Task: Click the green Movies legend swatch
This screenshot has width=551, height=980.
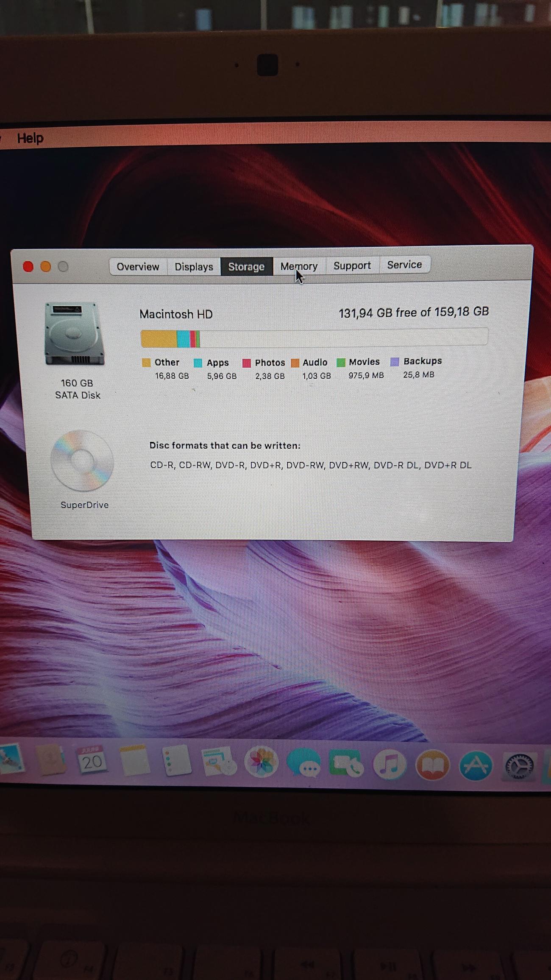Action: tap(341, 362)
